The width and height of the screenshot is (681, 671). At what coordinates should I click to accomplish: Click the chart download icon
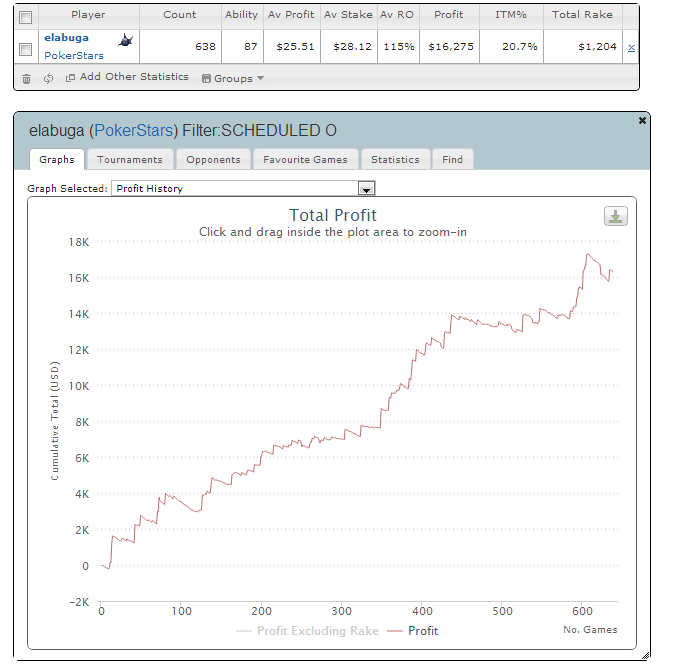(x=615, y=216)
